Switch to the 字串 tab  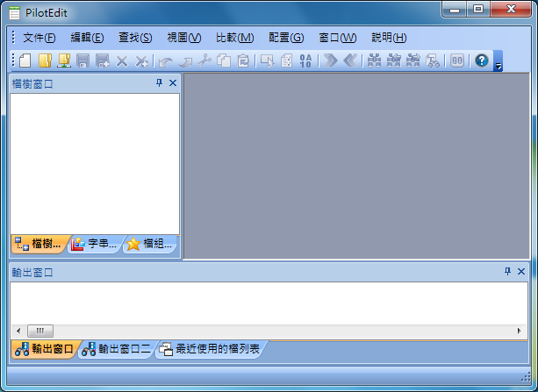[x=94, y=244]
